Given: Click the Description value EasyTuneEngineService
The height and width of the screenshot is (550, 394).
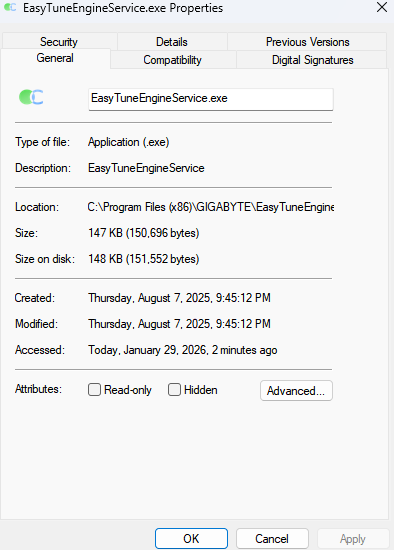Looking at the screenshot, I should tap(146, 168).
